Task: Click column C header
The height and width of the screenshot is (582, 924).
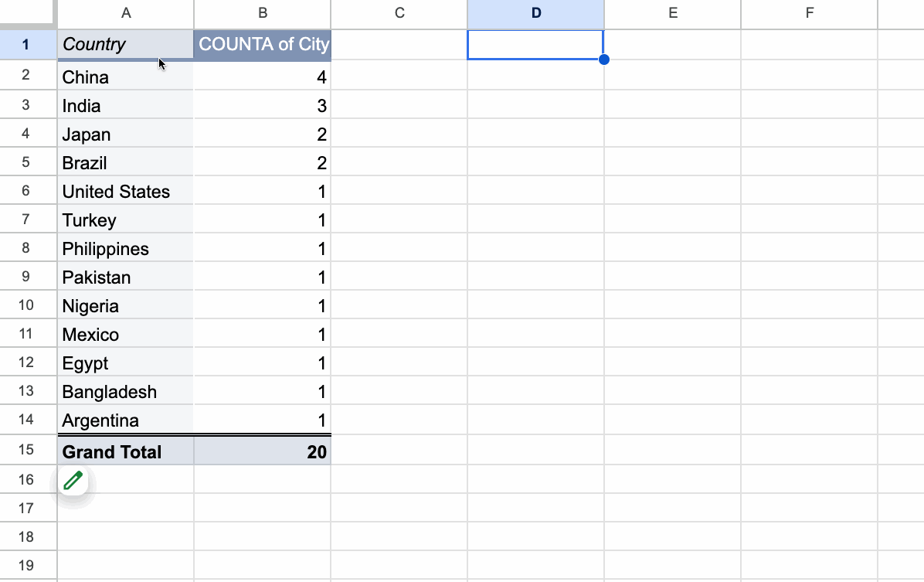Action: point(399,14)
